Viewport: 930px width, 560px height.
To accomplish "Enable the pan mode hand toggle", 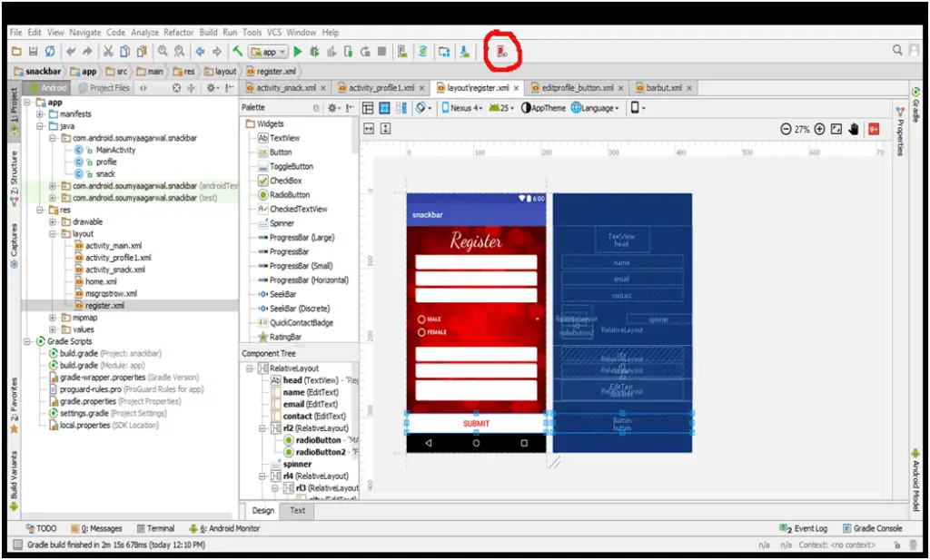I will [x=854, y=129].
